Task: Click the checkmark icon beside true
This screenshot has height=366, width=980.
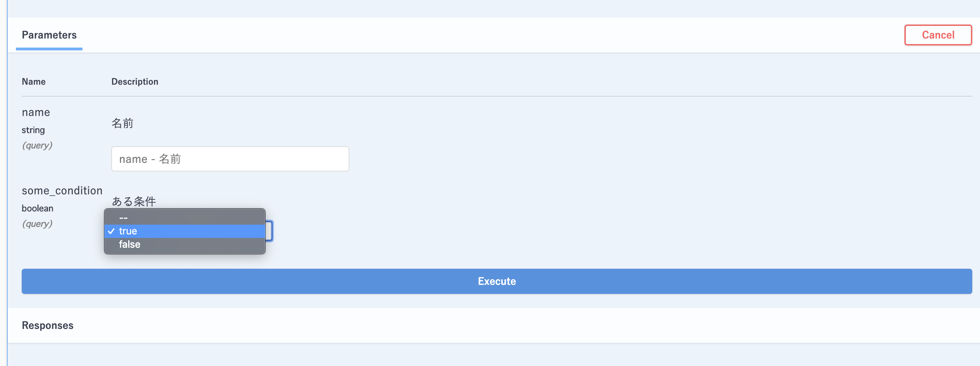Action: coord(111,231)
